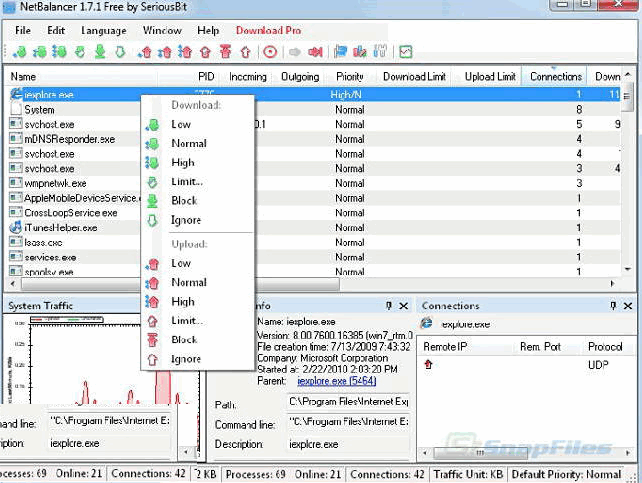Click the toolbar's ignore upload outline arrow icon
Image resolution: width=642 pixels, height=483 pixels.
(245, 52)
